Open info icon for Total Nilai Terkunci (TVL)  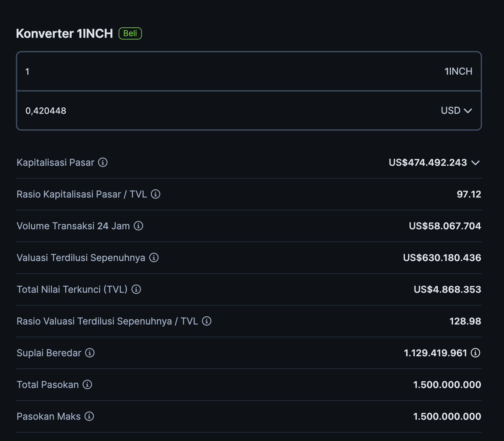click(136, 289)
